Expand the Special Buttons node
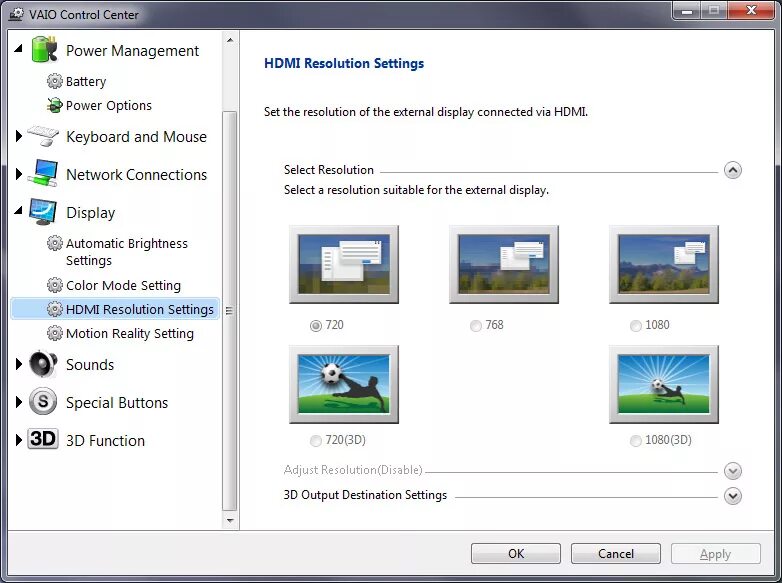 click(19, 401)
